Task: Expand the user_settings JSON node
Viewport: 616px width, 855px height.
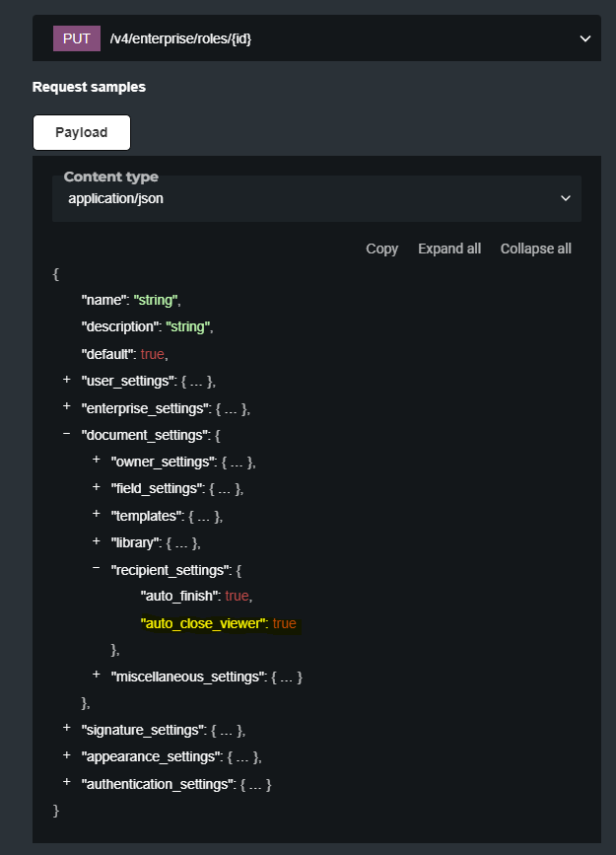Action: point(67,380)
